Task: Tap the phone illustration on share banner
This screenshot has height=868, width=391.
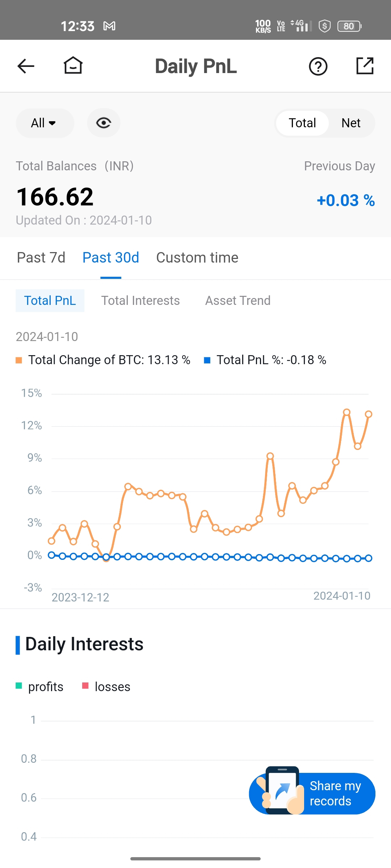Action: [282, 790]
